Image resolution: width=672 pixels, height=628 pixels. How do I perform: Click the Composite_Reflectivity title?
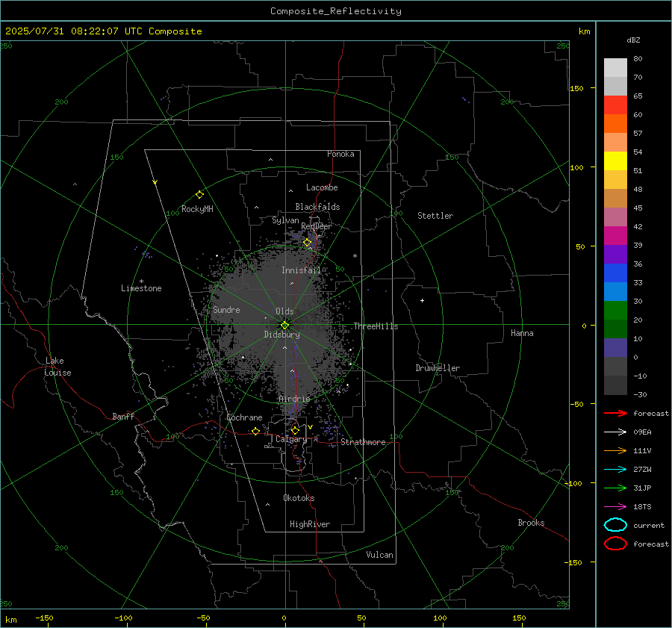(336, 11)
